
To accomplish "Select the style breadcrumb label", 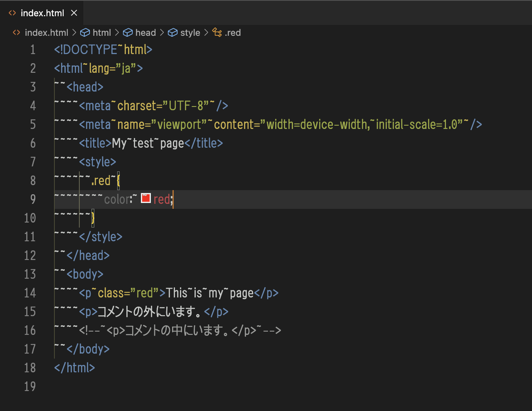I will [x=190, y=33].
